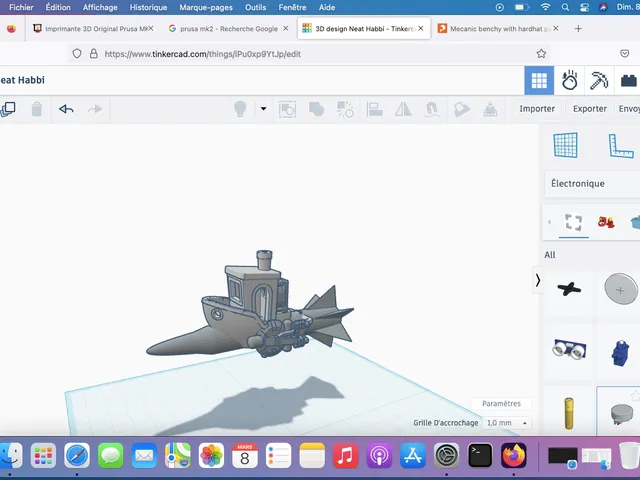This screenshot has width=640, height=480.
Task: Select the Ruler tool
Action: [x=621, y=146]
